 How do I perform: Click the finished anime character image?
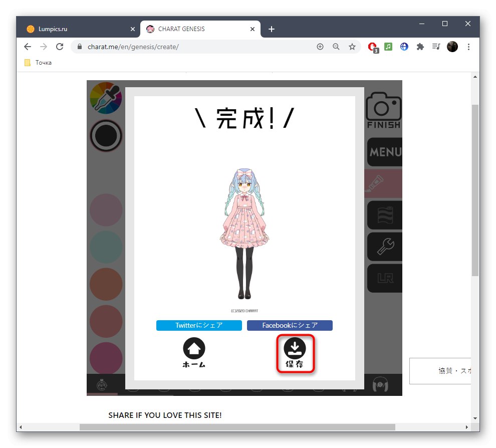tap(244, 234)
